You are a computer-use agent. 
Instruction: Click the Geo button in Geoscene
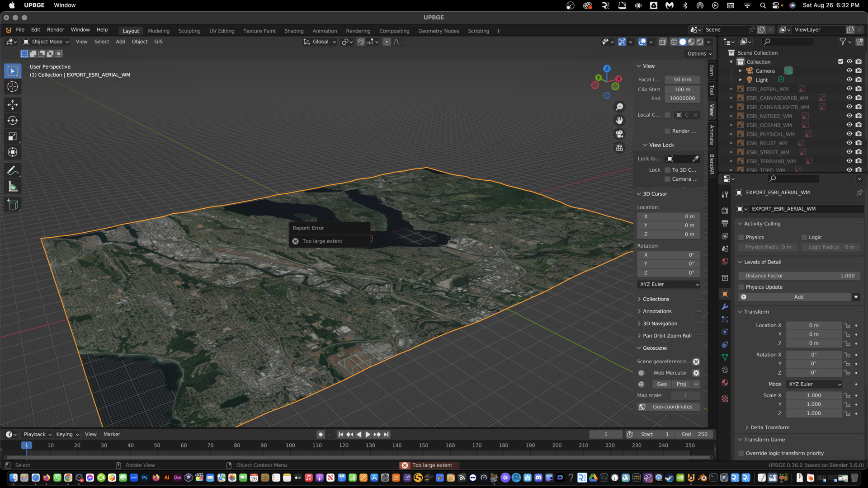point(662,384)
